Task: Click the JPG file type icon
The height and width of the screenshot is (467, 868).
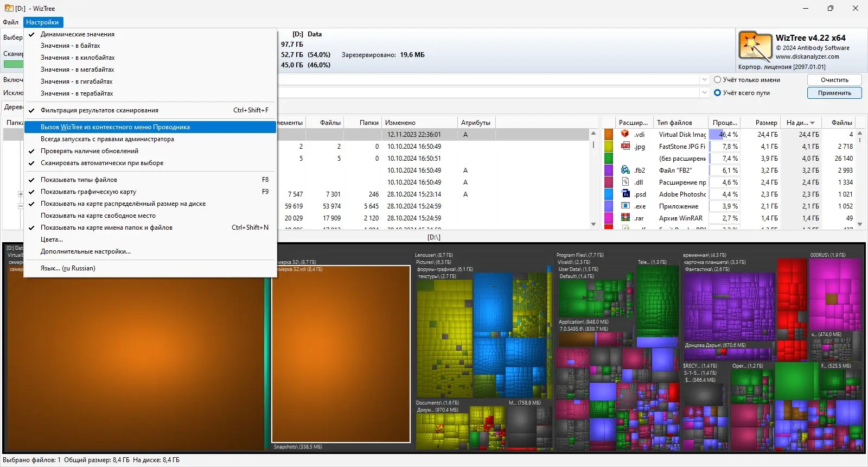Action: 626,146
